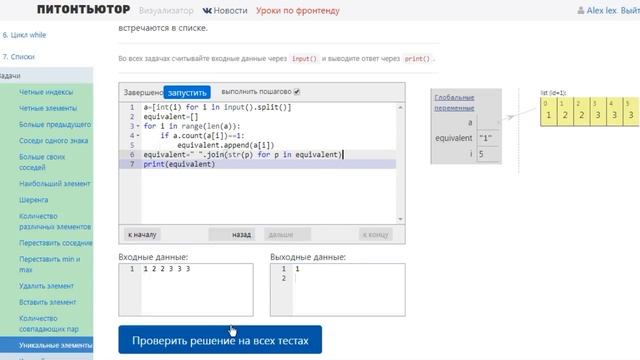Click the Alex lex user profile link
Image resolution: width=640 pixels, height=360 pixels.
tap(597, 11)
